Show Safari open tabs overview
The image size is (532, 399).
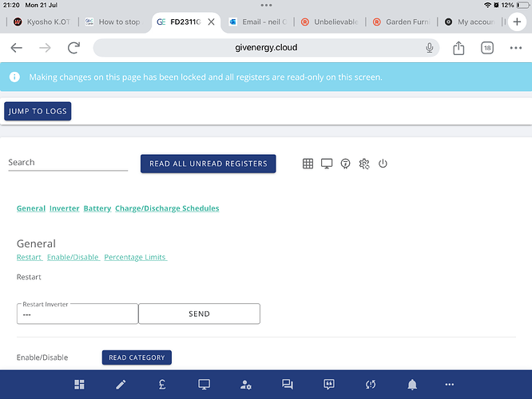pos(487,48)
